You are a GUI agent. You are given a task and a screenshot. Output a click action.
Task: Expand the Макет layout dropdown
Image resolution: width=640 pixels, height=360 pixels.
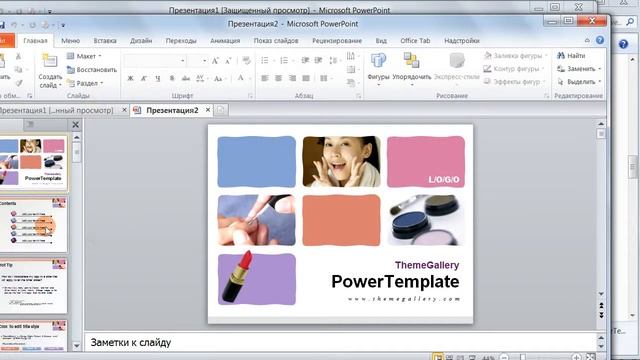tap(84, 56)
